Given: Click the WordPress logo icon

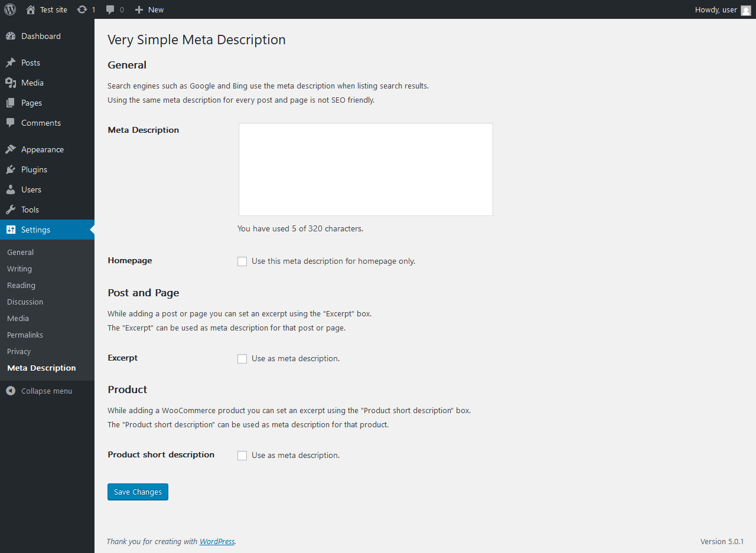Looking at the screenshot, I should [x=10, y=9].
